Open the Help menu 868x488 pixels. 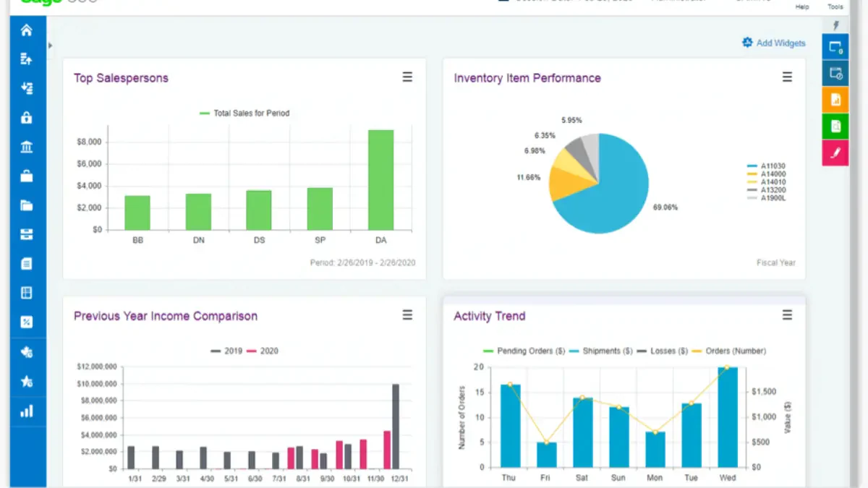[x=802, y=7]
